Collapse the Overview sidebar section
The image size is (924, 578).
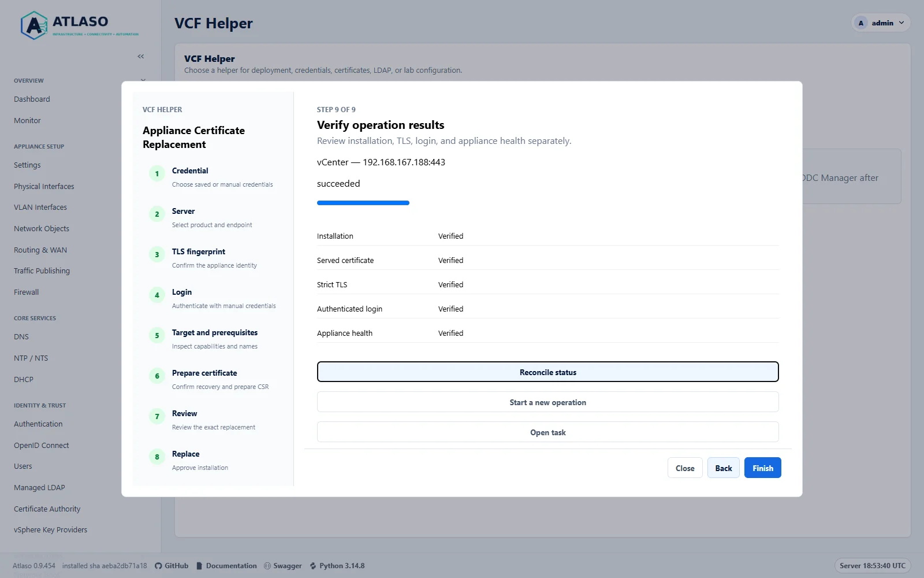point(143,80)
